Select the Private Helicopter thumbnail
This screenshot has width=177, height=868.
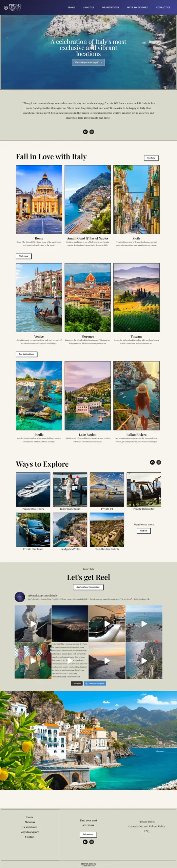click(144, 490)
